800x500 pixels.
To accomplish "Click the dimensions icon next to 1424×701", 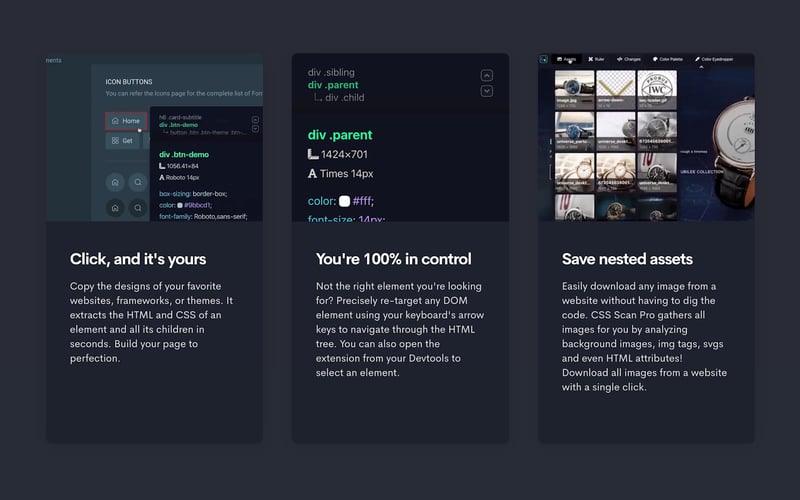I will pos(313,154).
